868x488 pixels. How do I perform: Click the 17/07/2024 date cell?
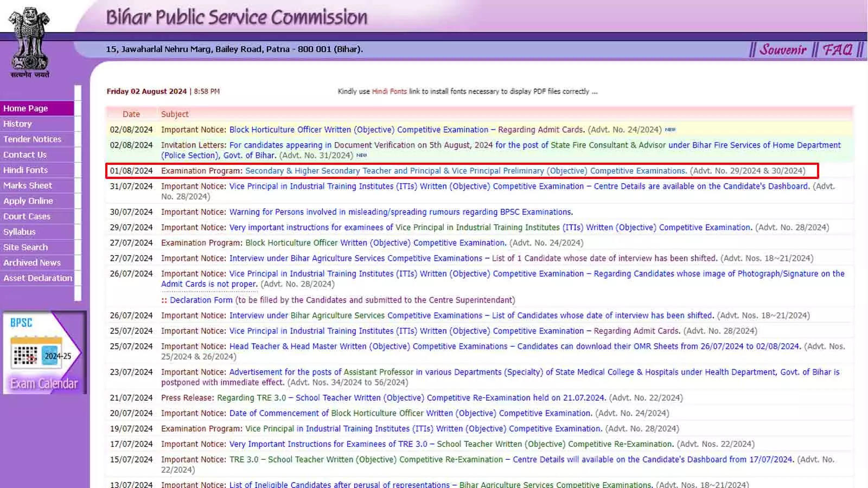[131, 444]
